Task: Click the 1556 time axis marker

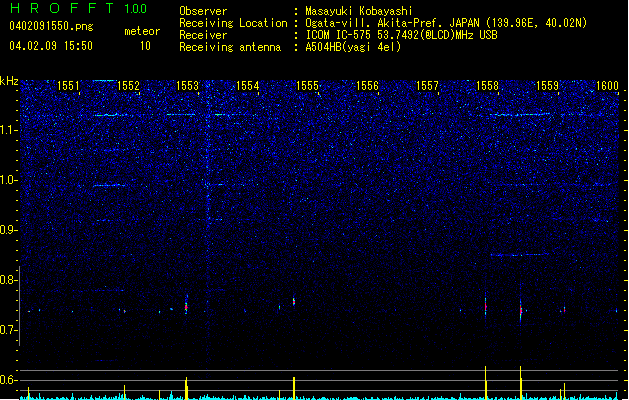Action: click(x=367, y=86)
